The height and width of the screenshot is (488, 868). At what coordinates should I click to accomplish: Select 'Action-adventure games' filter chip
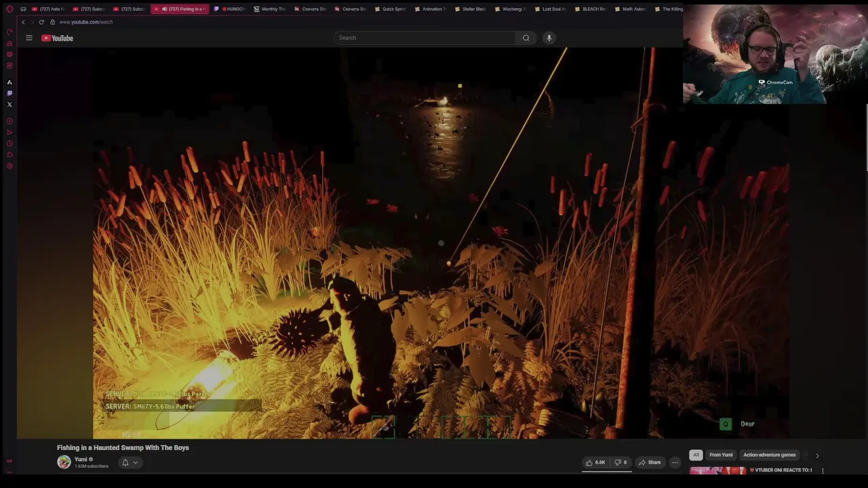[x=769, y=455]
